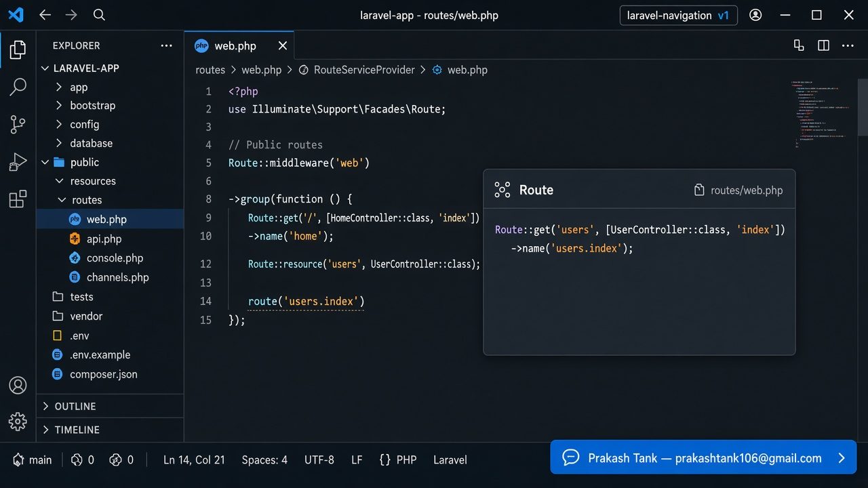The width and height of the screenshot is (868, 488).
Task: Open notification using the right chevron
Action: (x=842, y=458)
